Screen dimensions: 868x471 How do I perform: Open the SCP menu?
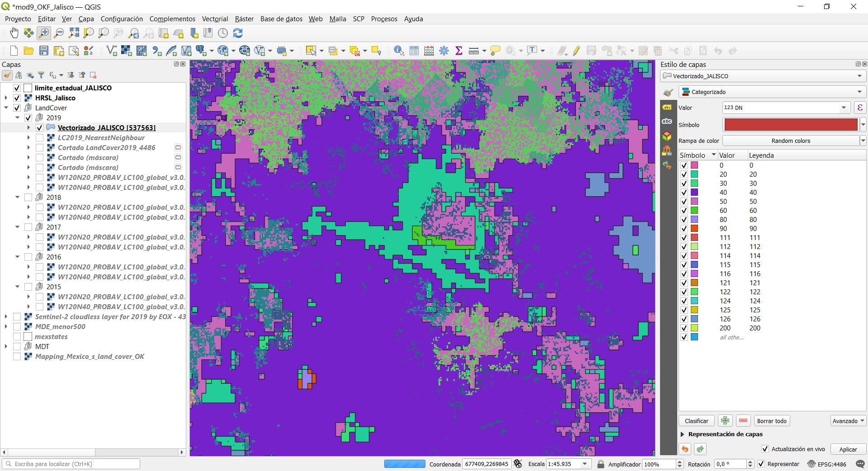pos(359,19)
